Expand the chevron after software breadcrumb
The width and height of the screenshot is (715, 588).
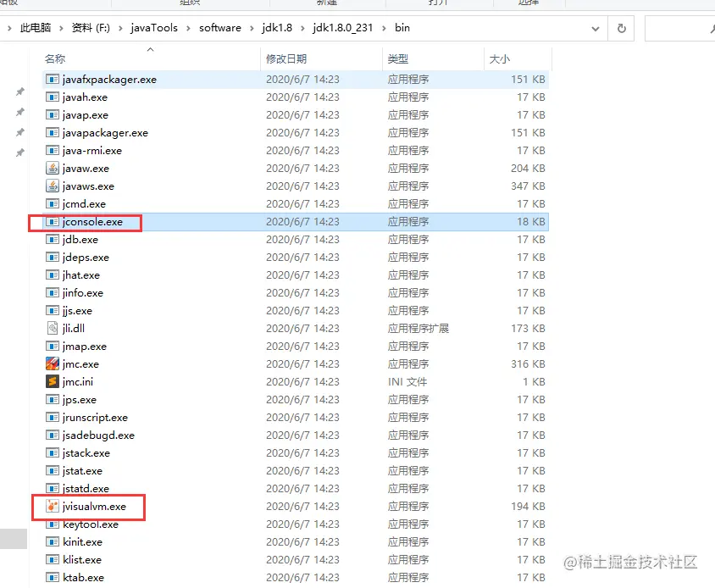[x=252, y=28]
